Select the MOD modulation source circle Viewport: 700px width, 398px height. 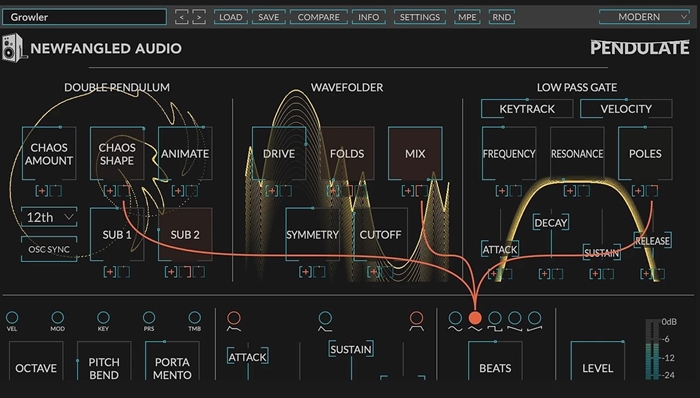pyautogui.click(x=58, y=317)
